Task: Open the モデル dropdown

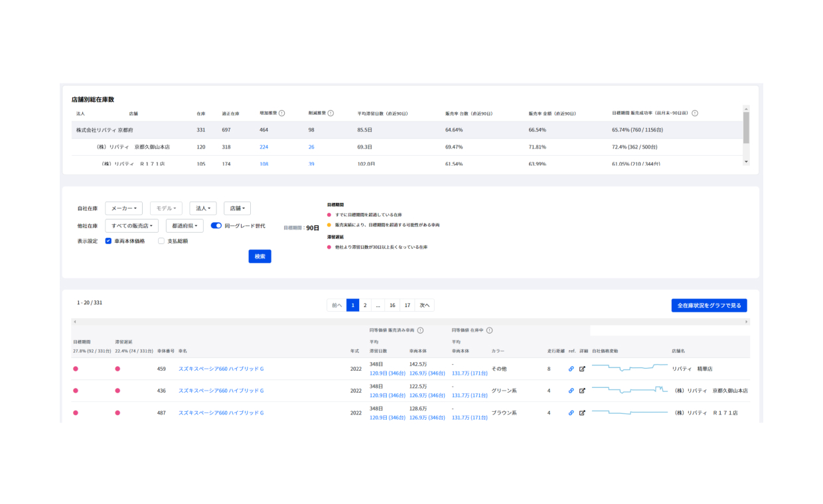Action: pyautogui.click(x=167, y=208)
